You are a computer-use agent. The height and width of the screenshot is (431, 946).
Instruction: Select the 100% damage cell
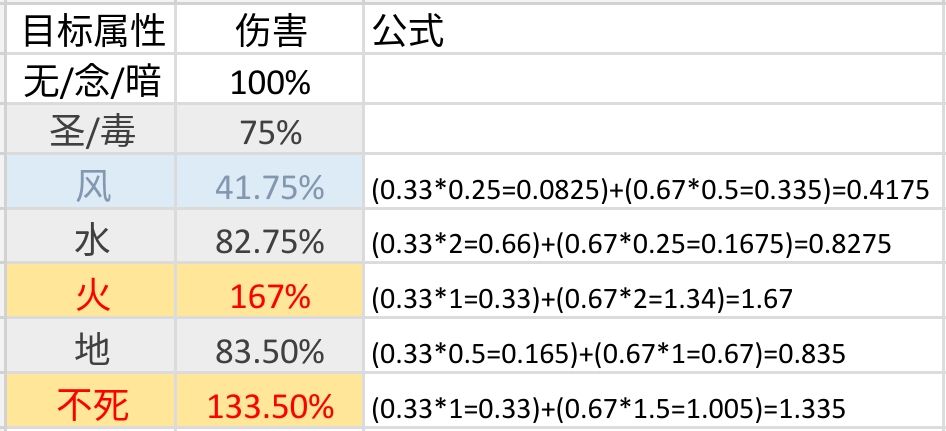(270, 81)
